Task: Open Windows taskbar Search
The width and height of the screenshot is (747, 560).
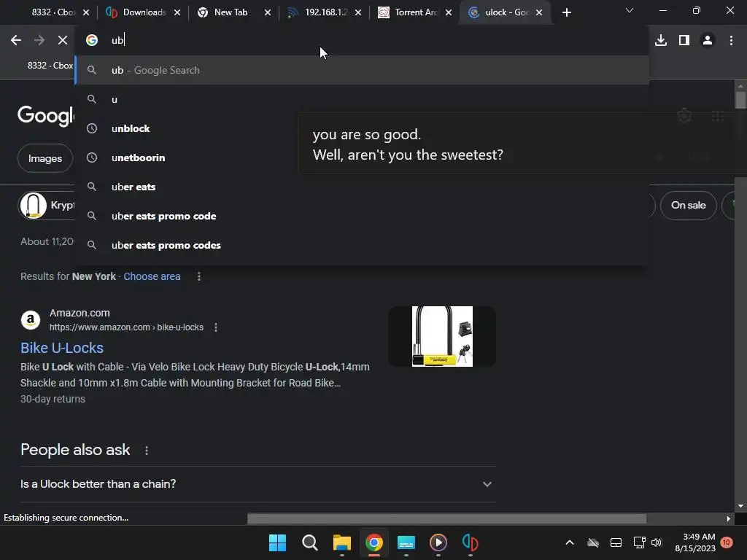Action: [309, 542]
